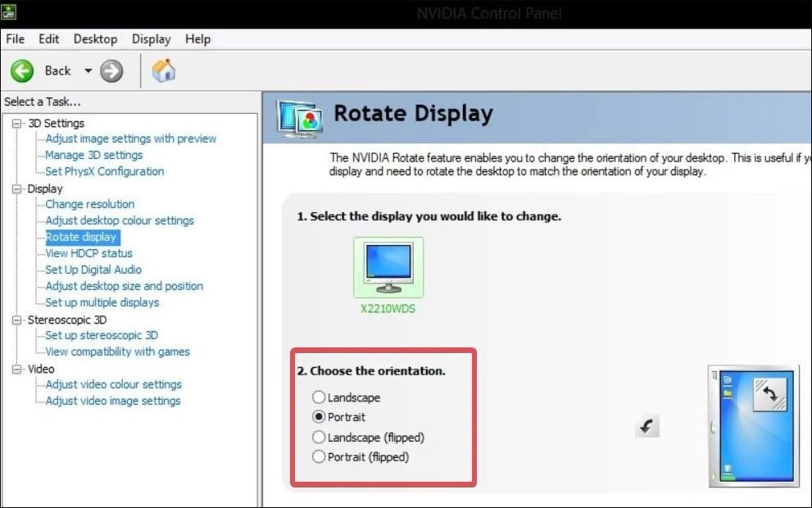This screenshot has height=508, width=812.
Task: Click the Back text label
Action: pos(57,71)
